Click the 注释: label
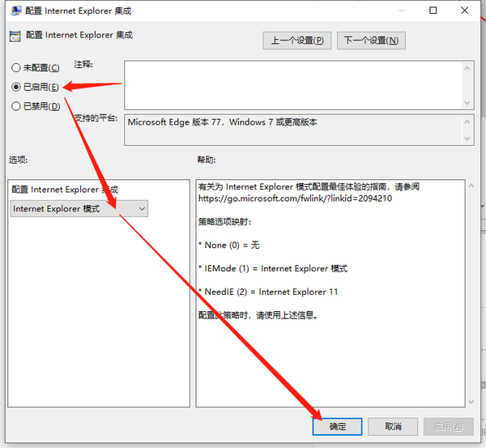Image resolution: width=486 pixels, height=448 pixels. pyautogui.click(x=83, y=65)
